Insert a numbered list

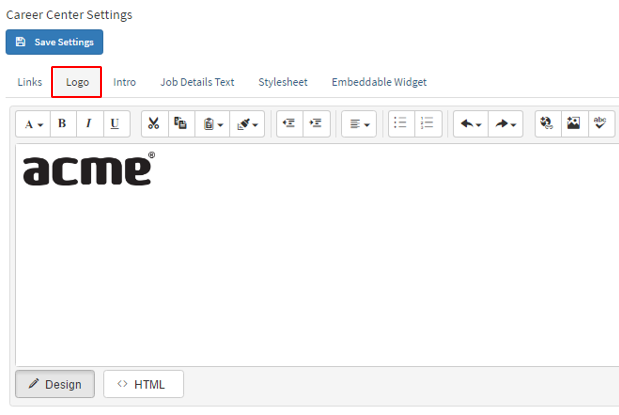427,124
